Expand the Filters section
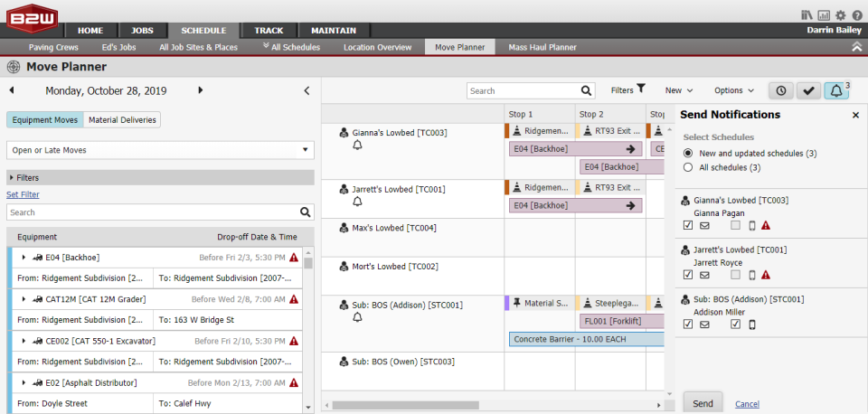Screen dimensions: 868x414 point(160,178)
